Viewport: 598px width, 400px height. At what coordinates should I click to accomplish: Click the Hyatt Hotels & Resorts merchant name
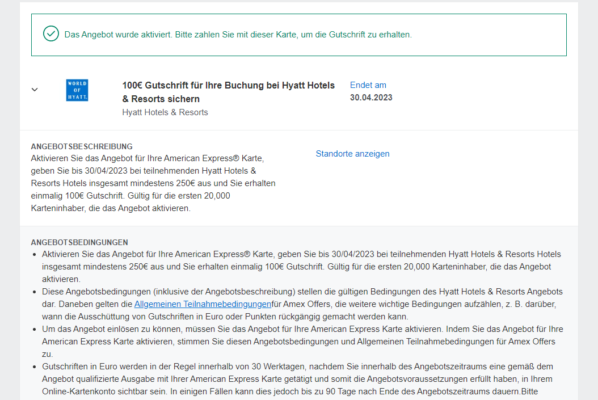tap(165, 112)
